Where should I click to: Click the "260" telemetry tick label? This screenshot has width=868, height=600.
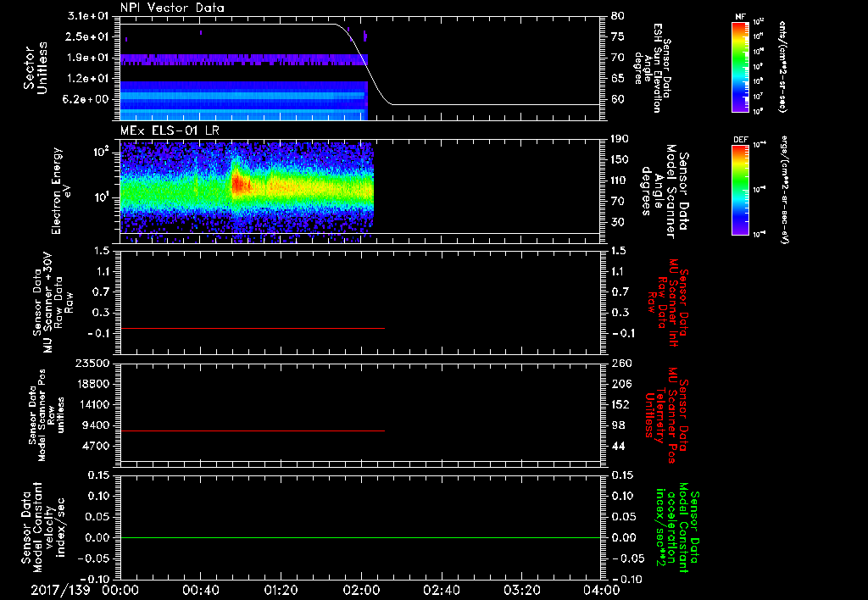[621, 363]
